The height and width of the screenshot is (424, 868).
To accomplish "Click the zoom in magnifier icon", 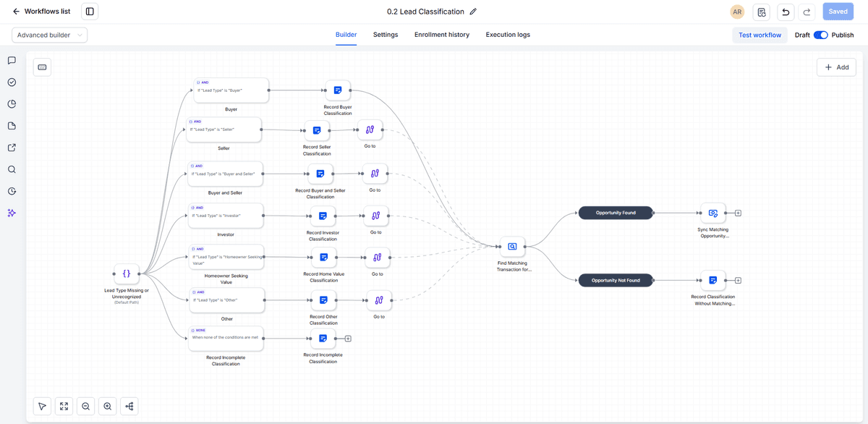I will pos(108,407).
